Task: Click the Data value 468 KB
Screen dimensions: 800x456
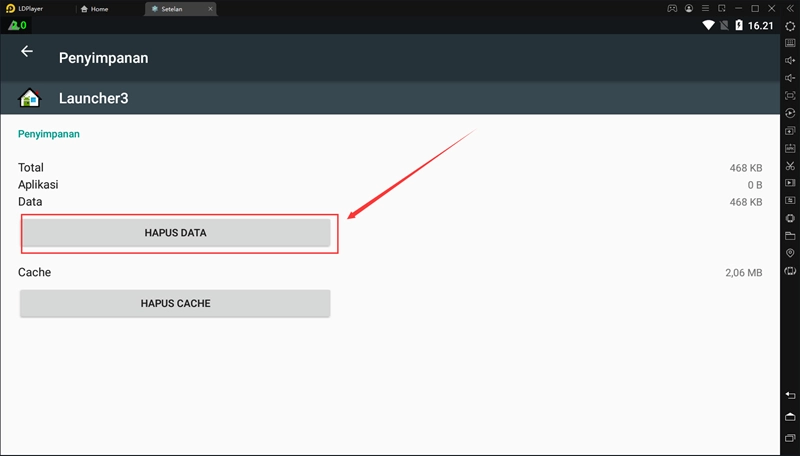Action: (x=746, y=202)
